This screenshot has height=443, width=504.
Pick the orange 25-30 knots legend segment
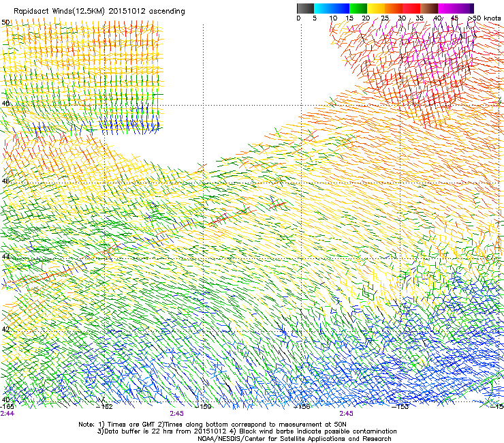pyautogui.click(x=394, y=8)
